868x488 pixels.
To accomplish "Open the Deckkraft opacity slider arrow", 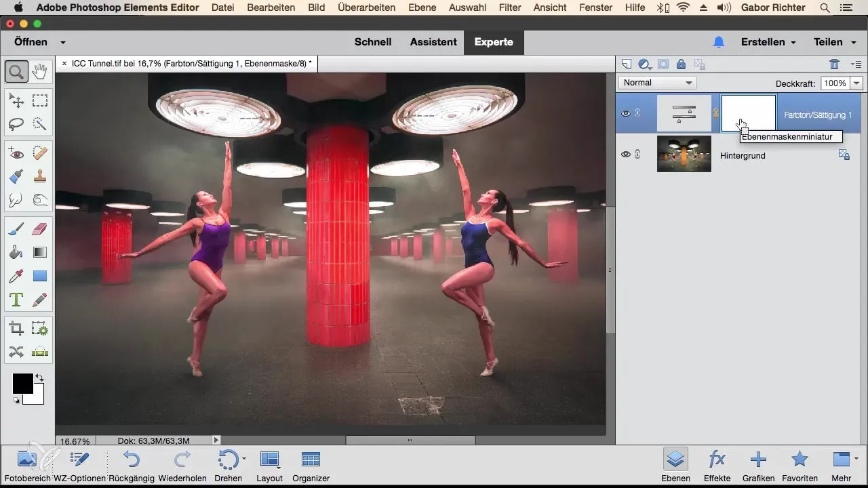I will point(856,83).
